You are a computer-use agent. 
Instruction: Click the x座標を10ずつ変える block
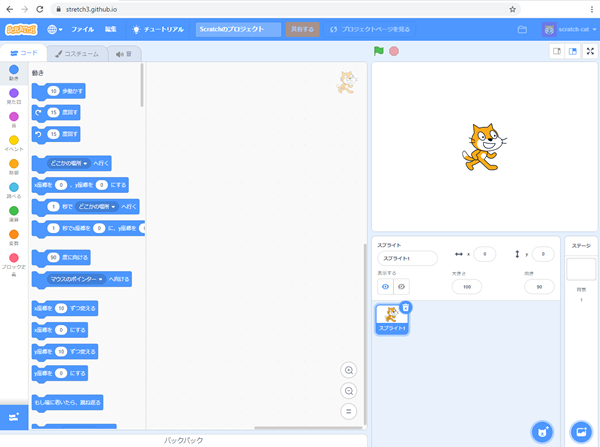65,308
